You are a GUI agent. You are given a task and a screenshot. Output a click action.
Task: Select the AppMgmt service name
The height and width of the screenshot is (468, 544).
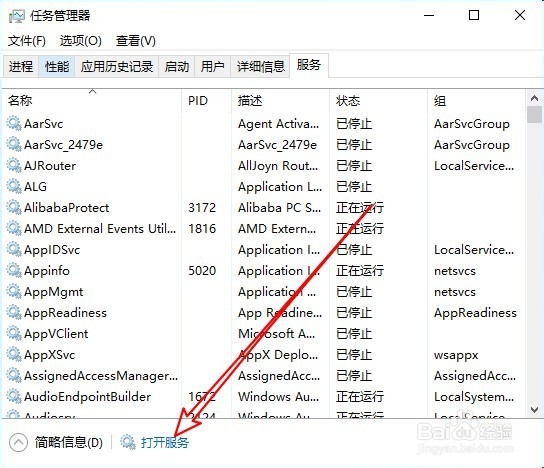[53, 292]
